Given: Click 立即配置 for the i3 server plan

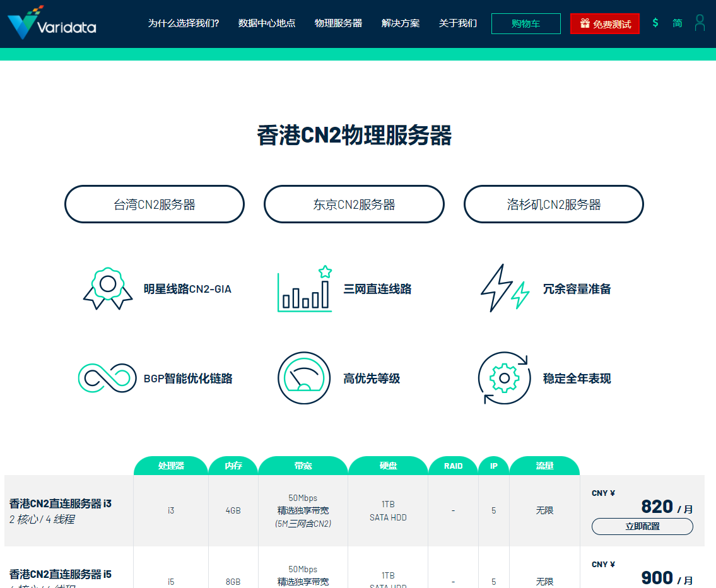Looking at the screenshot, I should coord(643,526).
